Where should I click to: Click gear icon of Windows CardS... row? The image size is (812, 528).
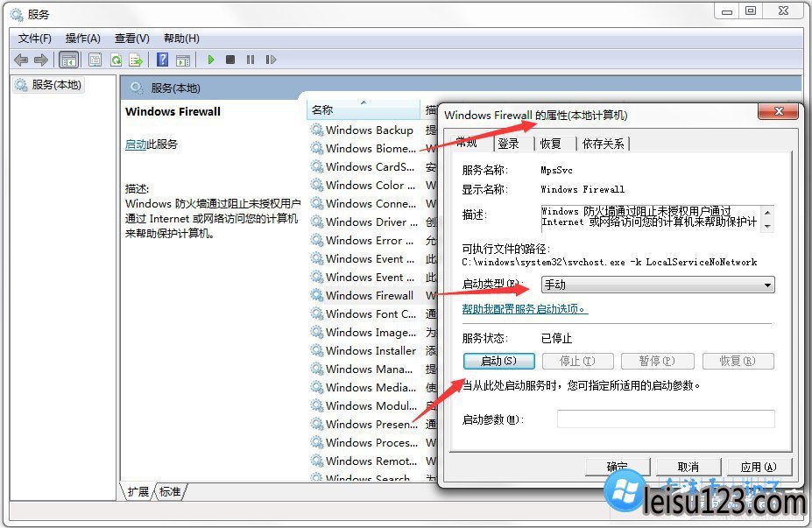click(x=317, y=166)
